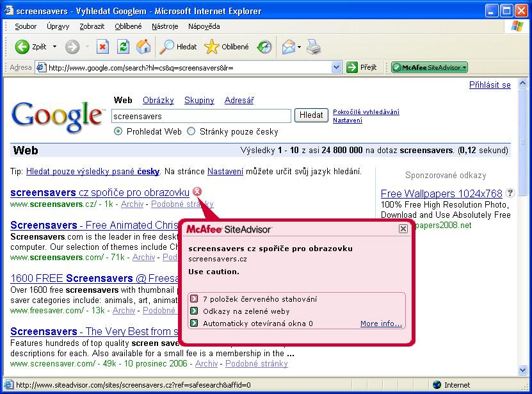This screenshot has height=394, width=532.
Task: Open the Soubor menu
Action: (x=26, y=26)
